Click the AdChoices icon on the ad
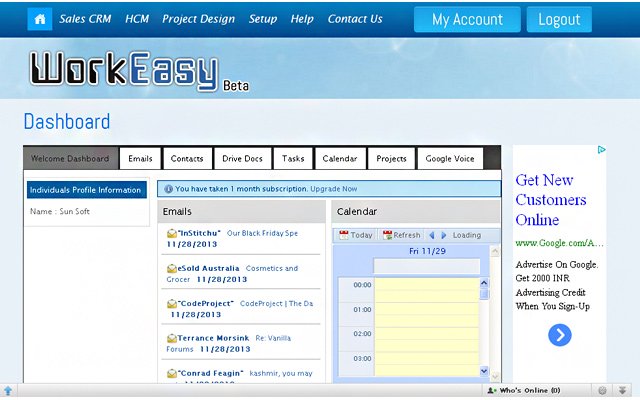The image size is (640, 400). pyautogui.click(x=601, y=150)
